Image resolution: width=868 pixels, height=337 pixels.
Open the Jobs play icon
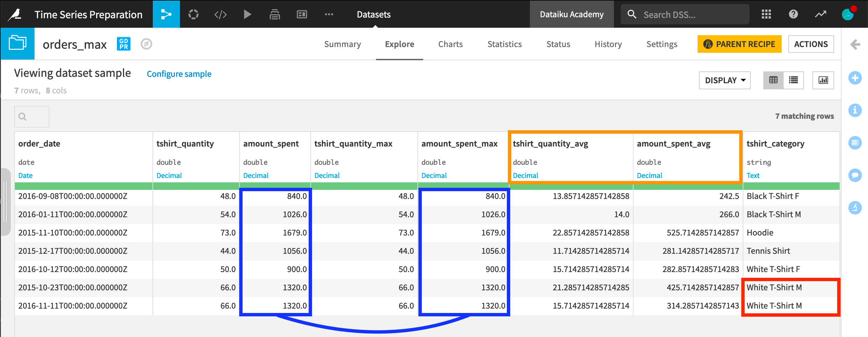[x=247, y=14]
